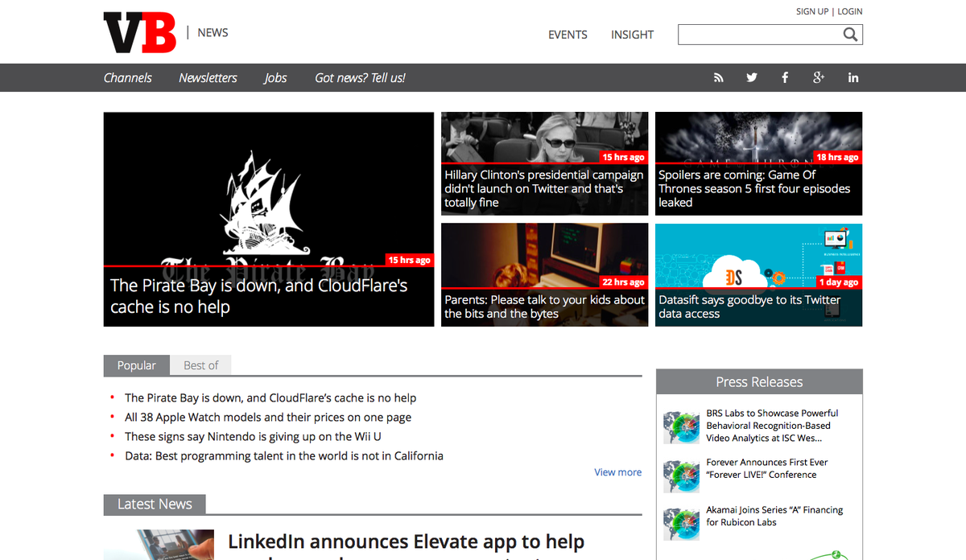Open the Newsletters menu item
This screenshot has height=560, width=966.
point(208,78)
